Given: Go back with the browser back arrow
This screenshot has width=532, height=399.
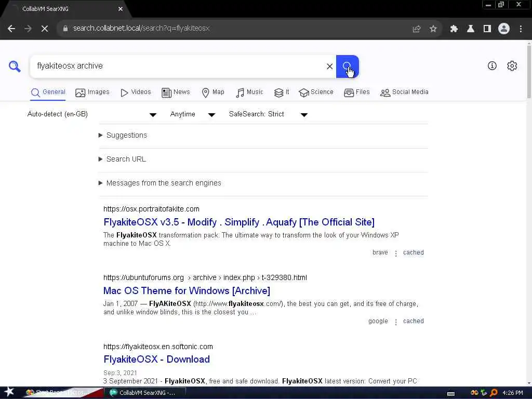Looking at the screenshot, I should [x=11, y=29].
